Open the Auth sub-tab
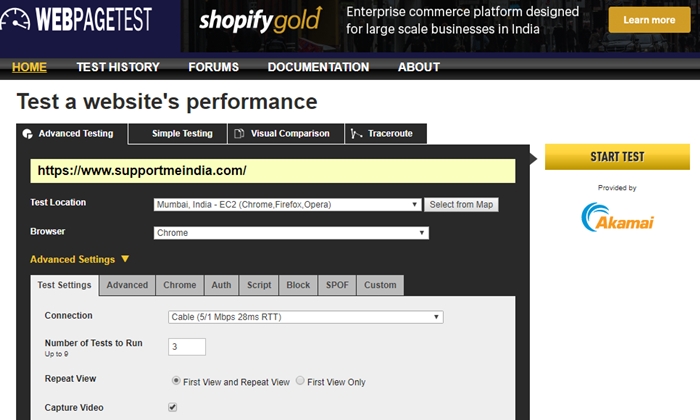 tap(221, 285)
